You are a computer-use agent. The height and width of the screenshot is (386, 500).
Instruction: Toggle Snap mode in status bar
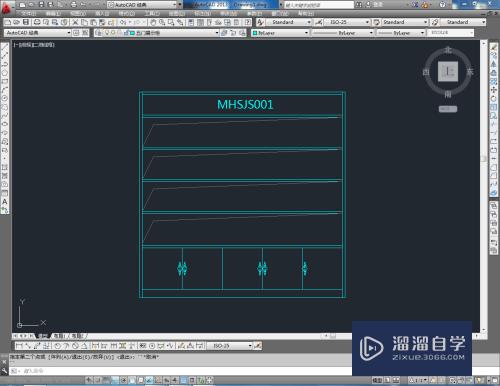98,380
